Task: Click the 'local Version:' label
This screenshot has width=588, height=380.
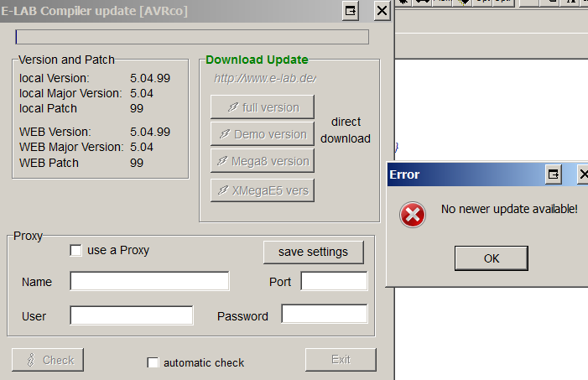Action: pyautogui.click(x=55, y=78)
